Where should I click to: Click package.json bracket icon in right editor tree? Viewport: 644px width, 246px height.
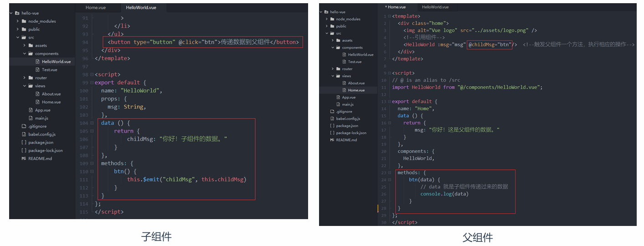332,126
